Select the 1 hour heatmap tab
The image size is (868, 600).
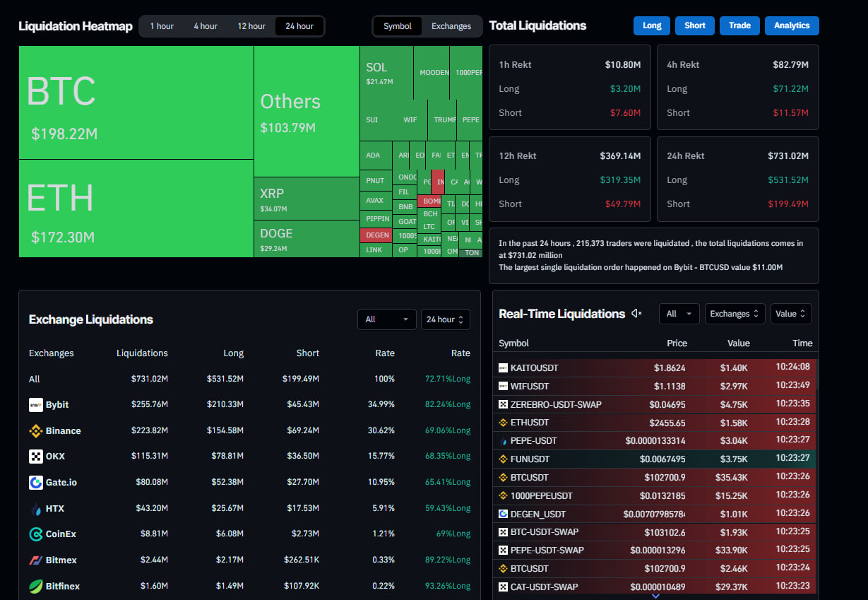coord(161,26)
